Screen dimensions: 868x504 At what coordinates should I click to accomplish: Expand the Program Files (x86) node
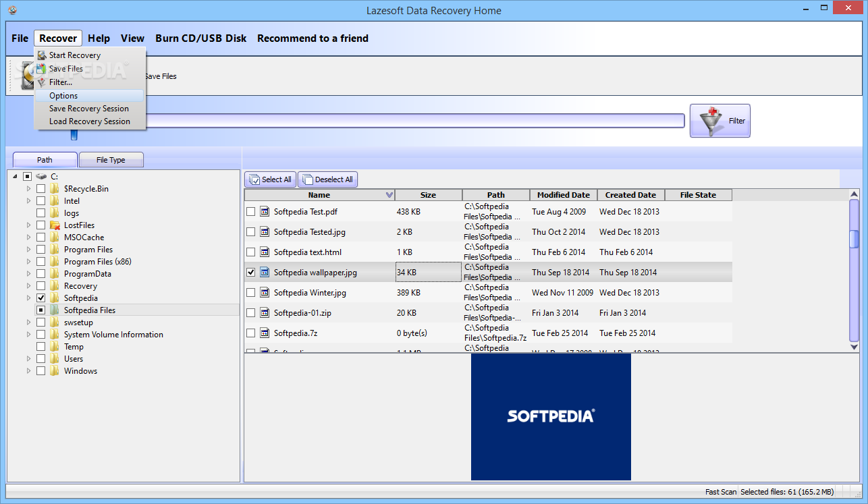28,262
